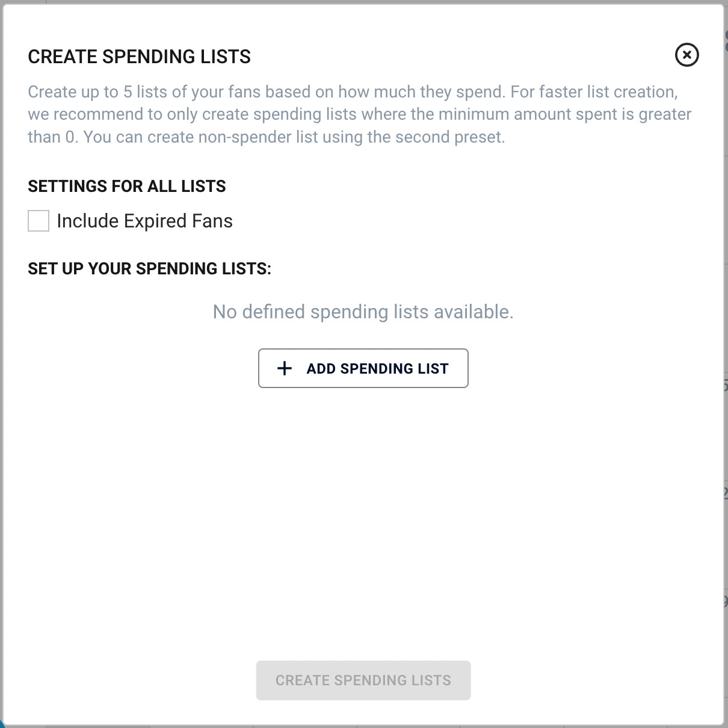Click the close button of CREATE SPENDING LISTS dialog
Screen dimensions: 728x728
click(686, 55)
